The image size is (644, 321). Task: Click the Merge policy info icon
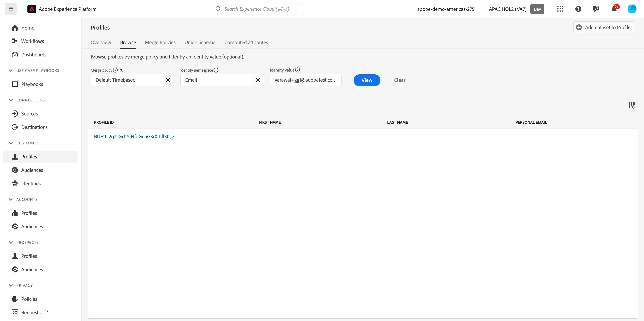point(115,70)
